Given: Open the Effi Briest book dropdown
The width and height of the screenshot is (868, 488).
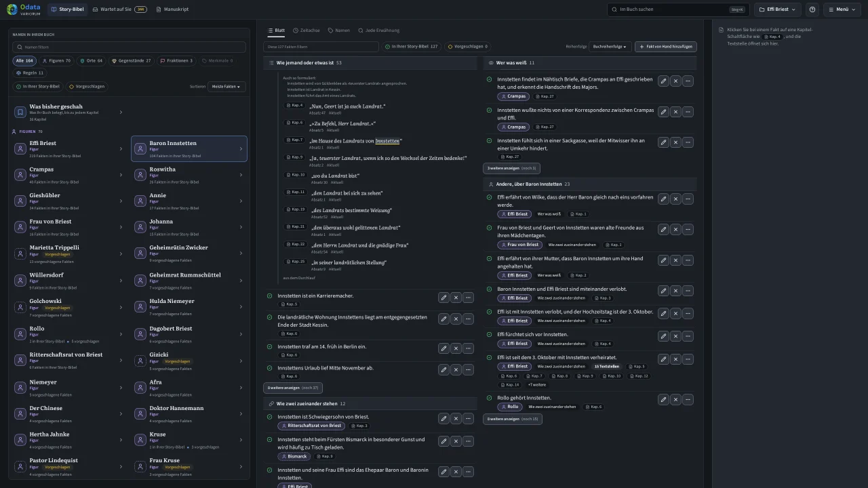Looking at the screenshot, I should [x=778, y=9].
